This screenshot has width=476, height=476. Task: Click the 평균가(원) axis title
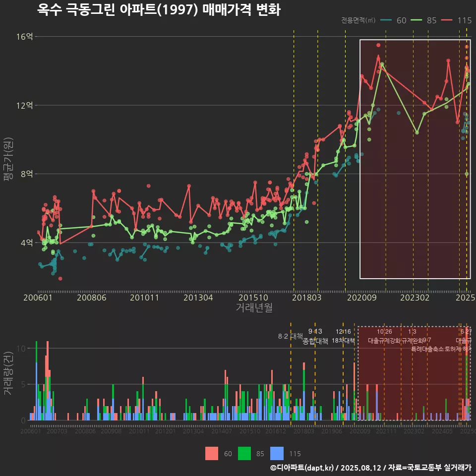(8, 159)
